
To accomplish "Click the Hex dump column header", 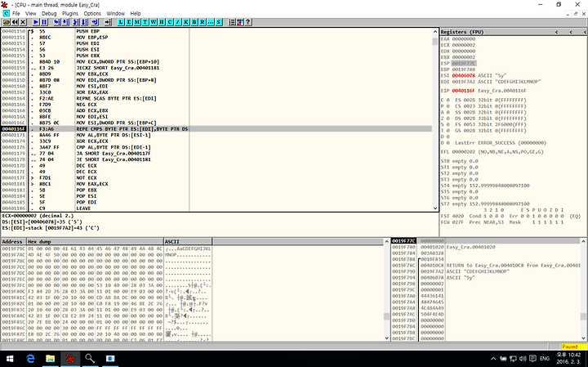I will click(95, 241).
